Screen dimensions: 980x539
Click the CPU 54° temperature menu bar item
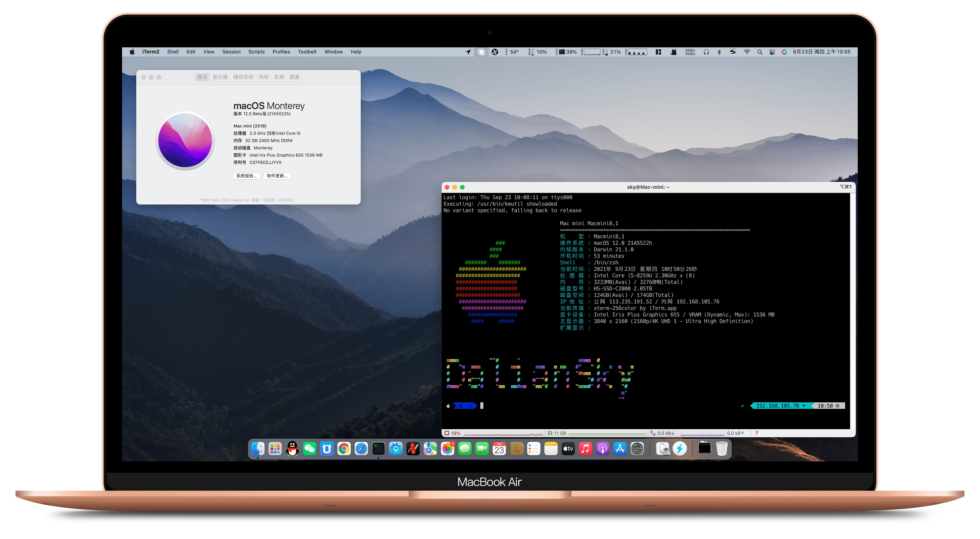512,52
